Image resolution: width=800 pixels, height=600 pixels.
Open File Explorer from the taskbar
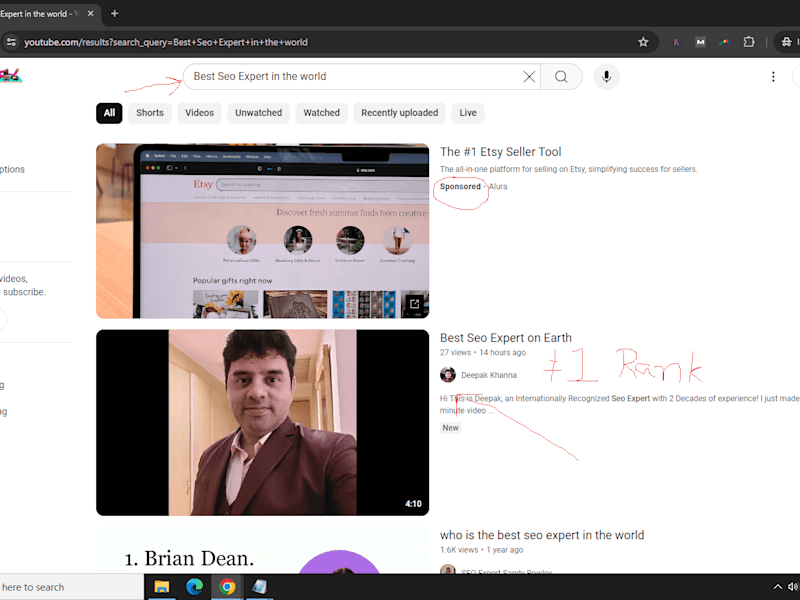(x=162, y=587)
